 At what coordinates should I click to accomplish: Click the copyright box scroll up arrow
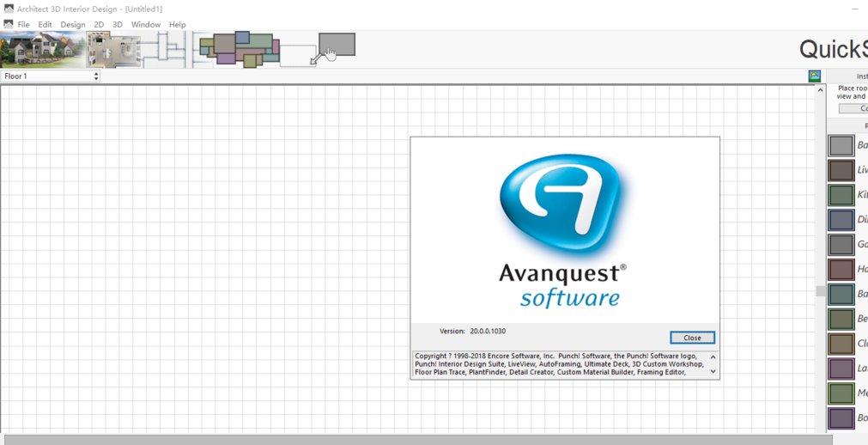(x=713, y=357)
